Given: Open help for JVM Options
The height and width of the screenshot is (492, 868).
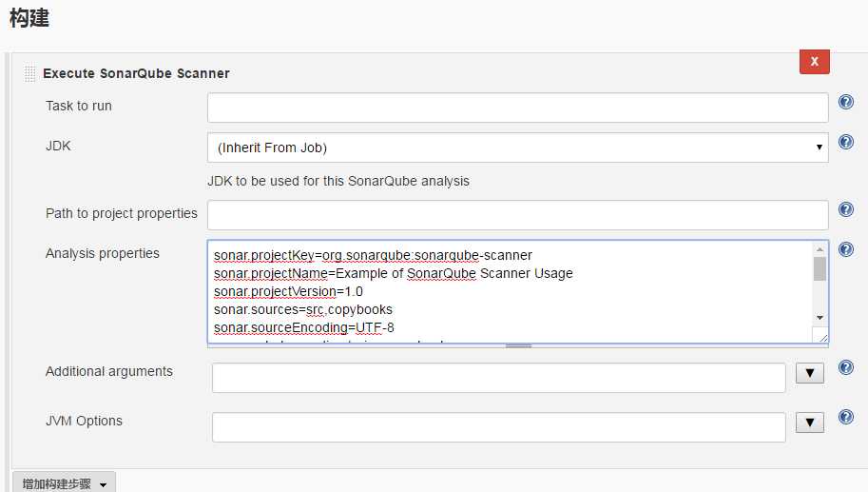Looking at the screenshot, I should click(846, 417).
